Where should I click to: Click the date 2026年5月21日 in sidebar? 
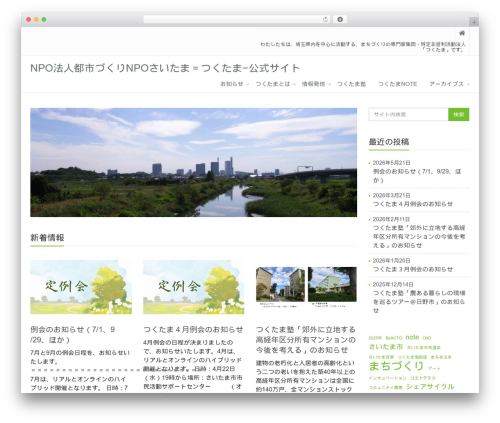coord(391,163)
